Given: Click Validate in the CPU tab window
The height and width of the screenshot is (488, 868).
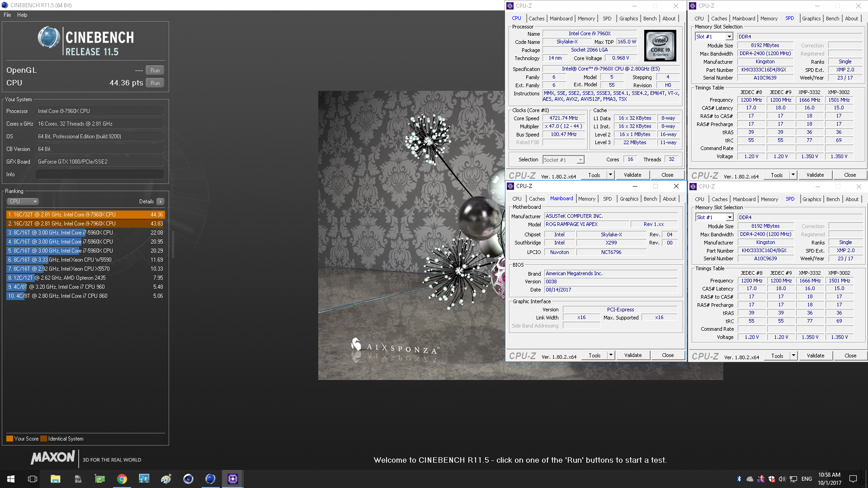Looking at the screenshot, I should click(x=632, y=175).
